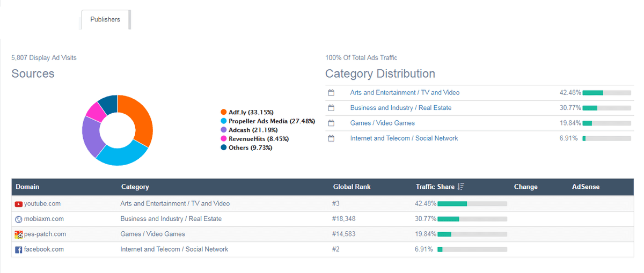This screenshot has width=644, height=273.
Task: Select the Games / Video Games category link
Action: click(x=382, y=123)
